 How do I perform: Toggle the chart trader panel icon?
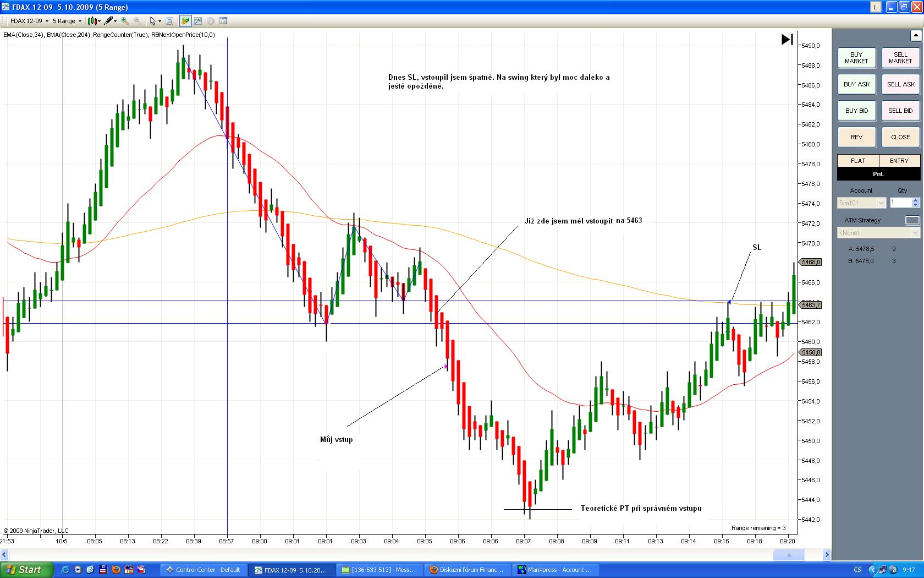pyautogui.click(x=185, y=21)
